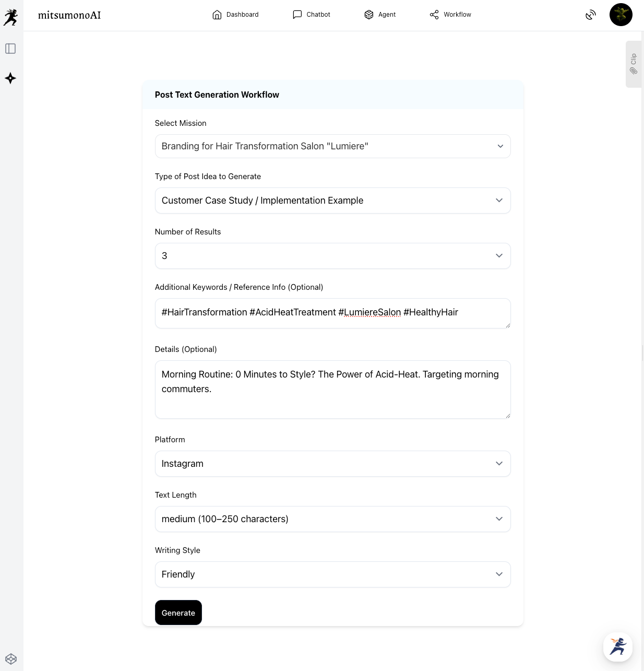The width and height of the screenshot is (644, 671).
Task: Open the floating ninja assistant button
Action: pos(617,646)
